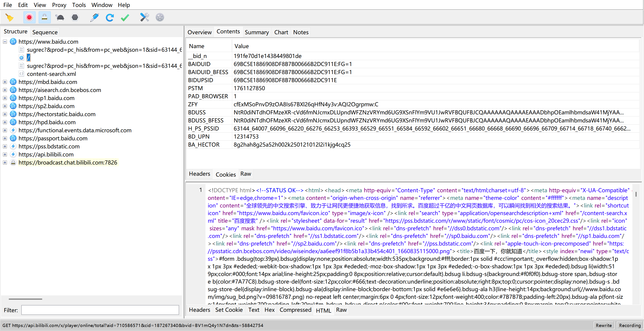The width and height of the screenshot is (644, 331).
Task: Expand the https://hpd.baidu.com node
Action: (5, 122)
